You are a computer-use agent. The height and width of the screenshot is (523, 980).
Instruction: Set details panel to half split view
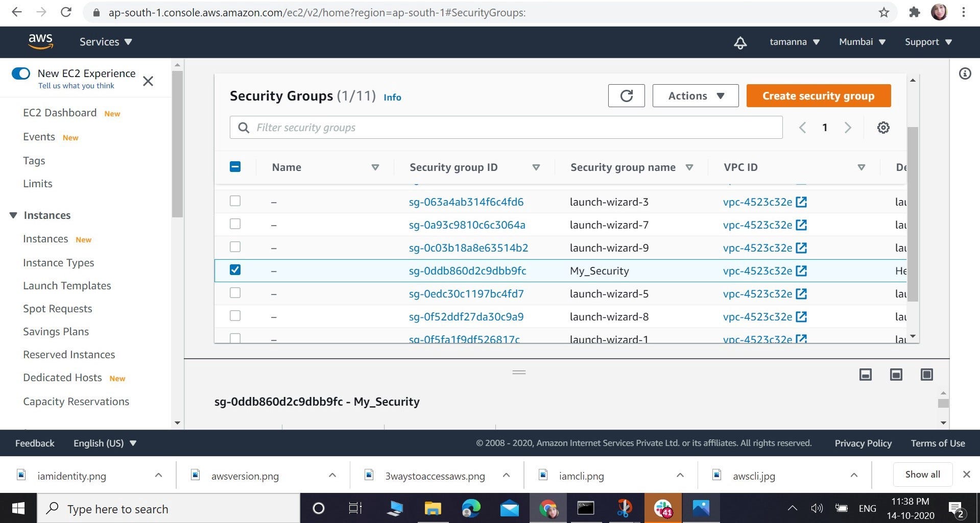click(x=896, y=375)
